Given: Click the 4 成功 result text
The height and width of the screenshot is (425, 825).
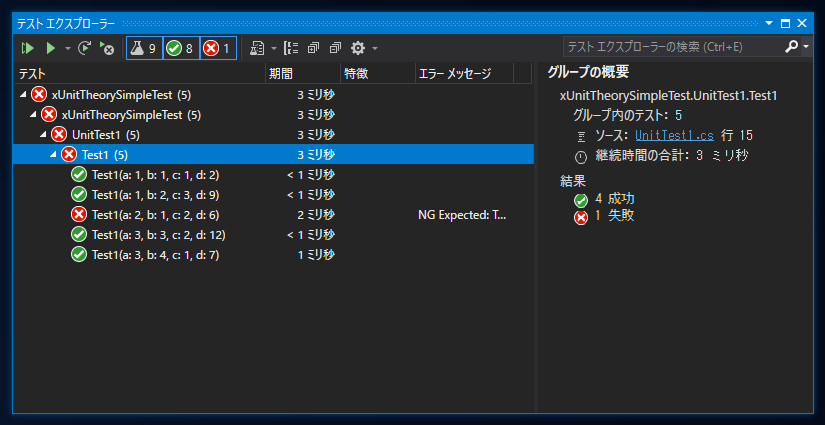Looking at the screenshot, I should click(x=615, y=199).
